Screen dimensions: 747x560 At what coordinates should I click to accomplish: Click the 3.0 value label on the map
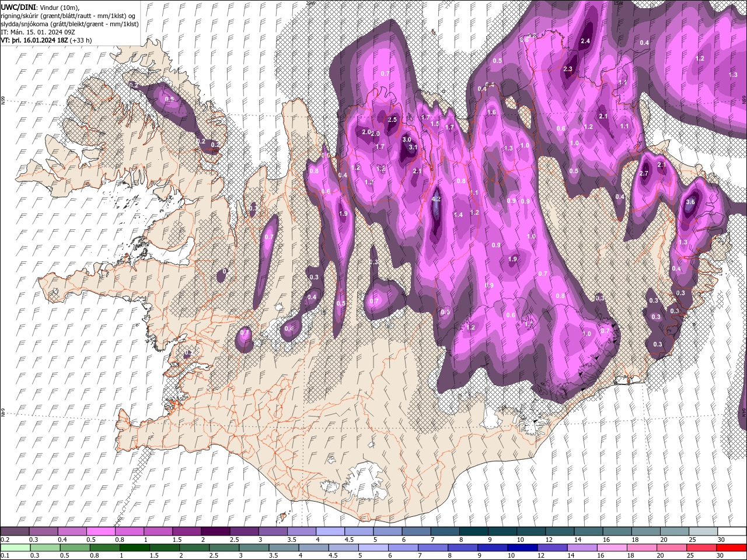tap(407, 139)
